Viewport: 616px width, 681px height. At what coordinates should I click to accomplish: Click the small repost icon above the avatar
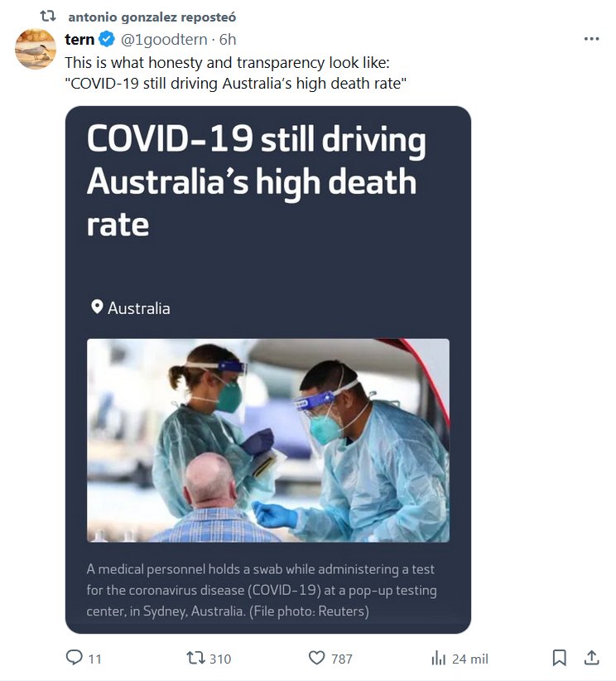tap(48, 16)
